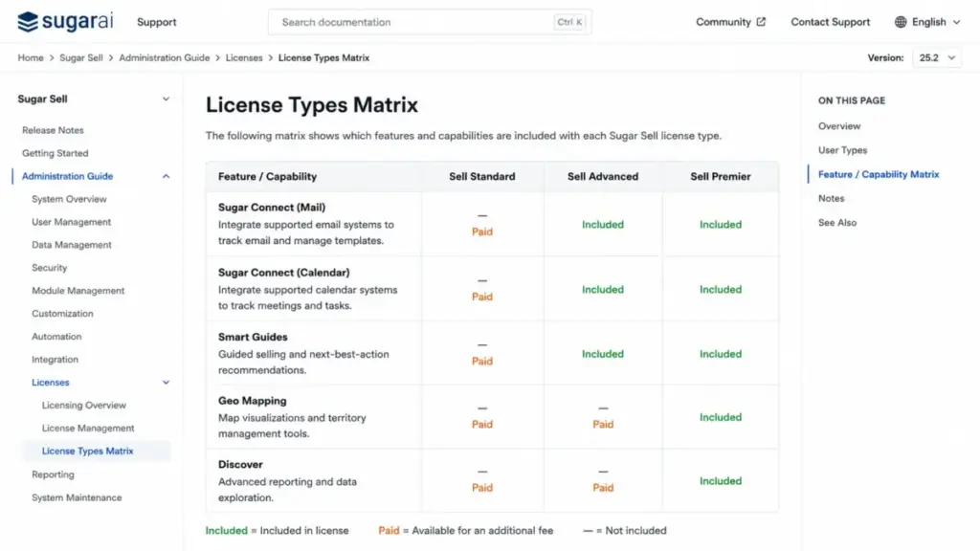Click Sugar Connect (Mail) feature name
This screenshot has width=980, height=551.
tap(272, 207)
